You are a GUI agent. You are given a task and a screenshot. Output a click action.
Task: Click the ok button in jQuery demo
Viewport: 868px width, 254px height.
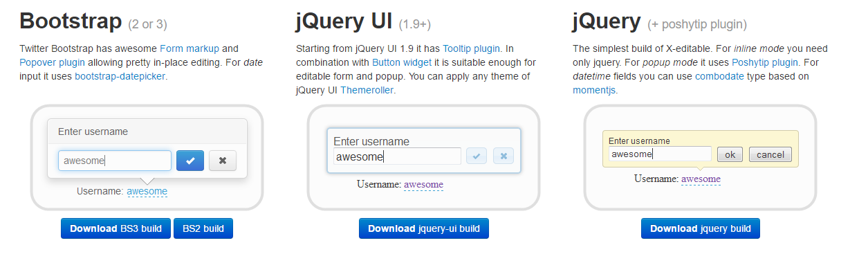pos(730,154)
